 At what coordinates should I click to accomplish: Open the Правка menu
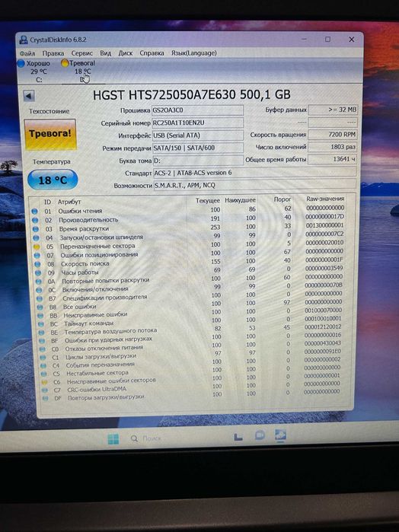(53, 53)
